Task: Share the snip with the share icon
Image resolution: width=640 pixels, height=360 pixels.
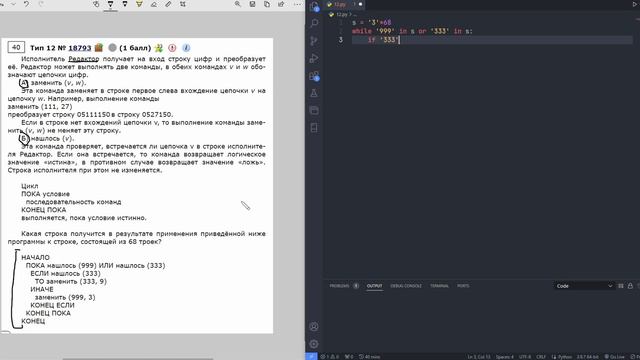Action: pyautogui.click(x=281, y=4)
